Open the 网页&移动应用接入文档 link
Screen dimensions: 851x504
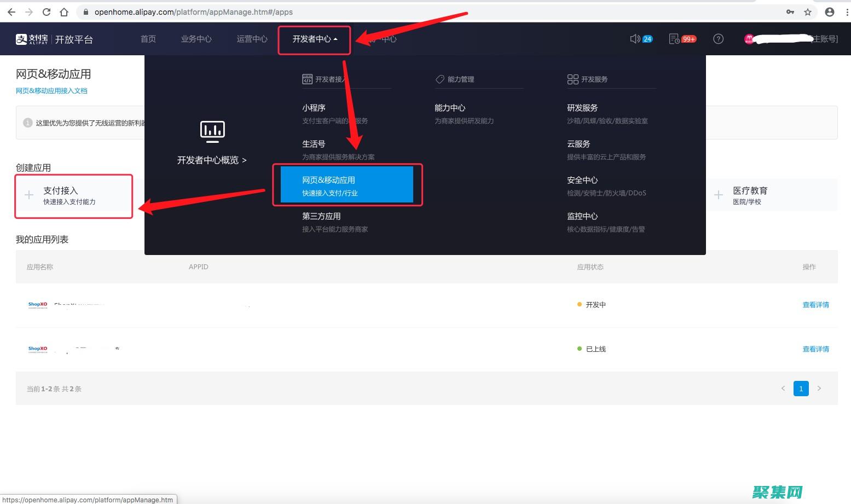[51, 90]
